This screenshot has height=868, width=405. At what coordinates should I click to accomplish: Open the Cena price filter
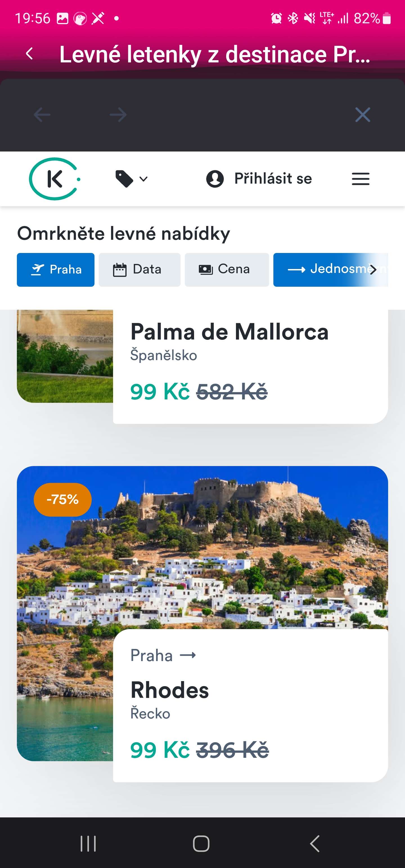point(227,270)
